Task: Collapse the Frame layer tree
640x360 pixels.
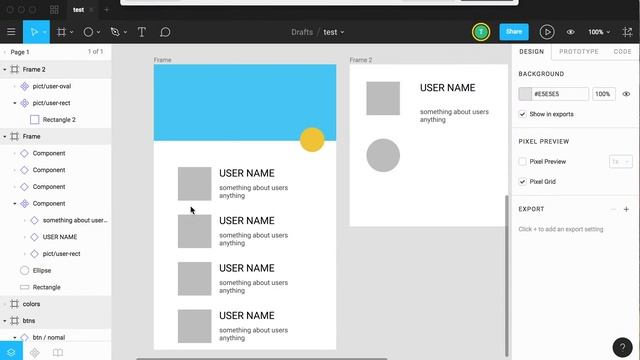Action: click(5, 136)
